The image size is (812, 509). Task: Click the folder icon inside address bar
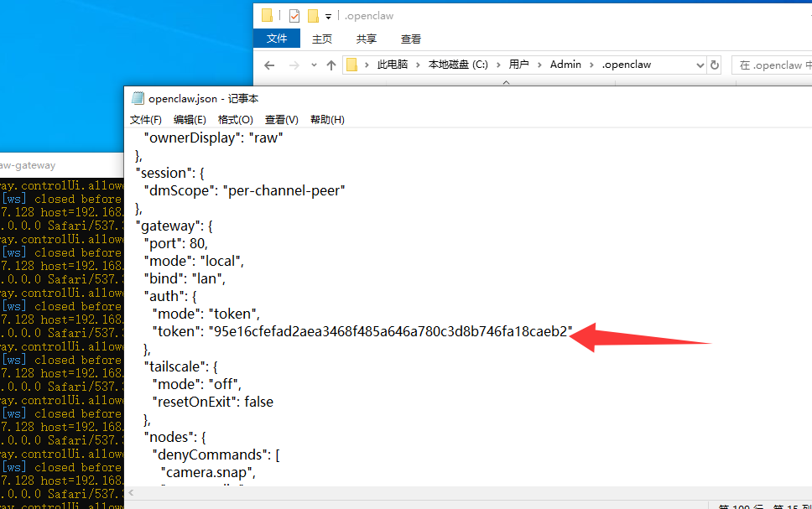352,65
